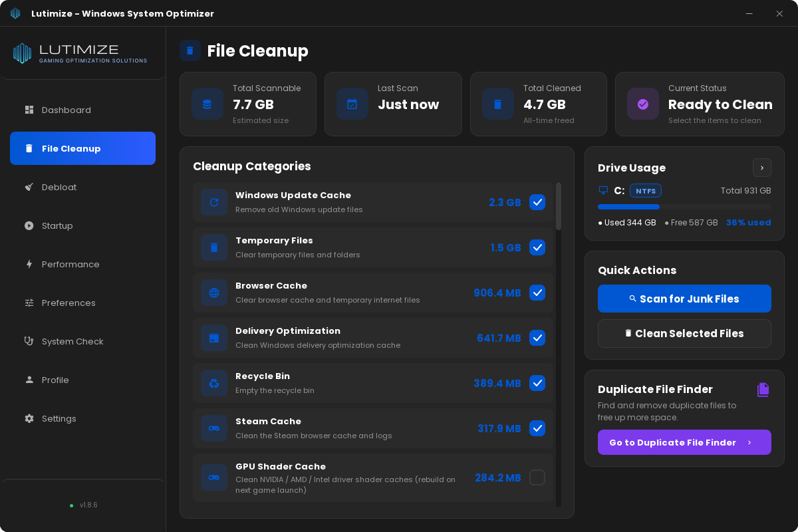The height and width of the screenshot is (532, 798).
Task: Uncheck the Windows Update Cache checkbox
Action: (537, 202)
